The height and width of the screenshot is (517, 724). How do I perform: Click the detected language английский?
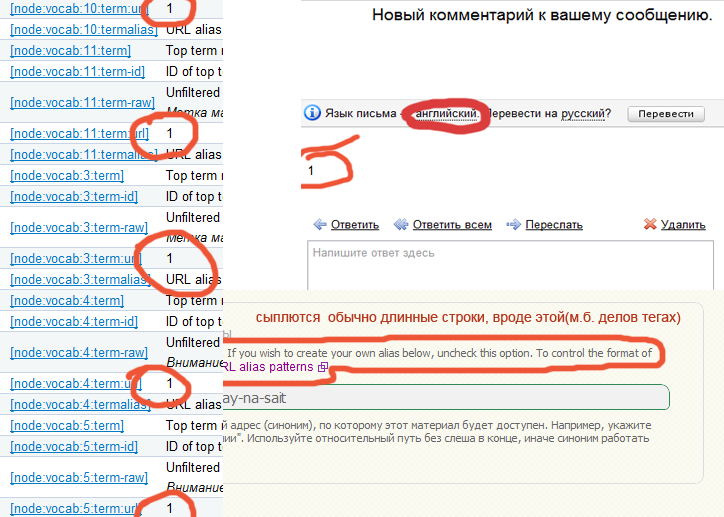coord(446,114)
